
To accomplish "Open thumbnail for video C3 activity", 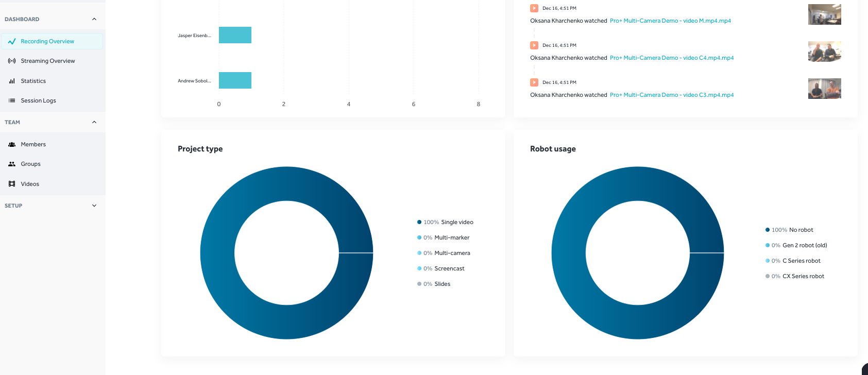I will click(x=824, y=89).
